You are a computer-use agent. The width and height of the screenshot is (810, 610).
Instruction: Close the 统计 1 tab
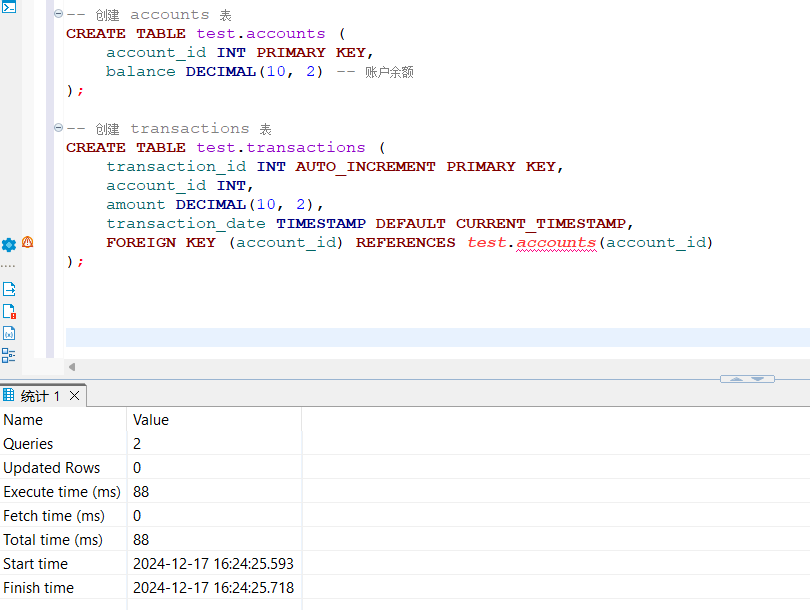click(x=74, y=396)
